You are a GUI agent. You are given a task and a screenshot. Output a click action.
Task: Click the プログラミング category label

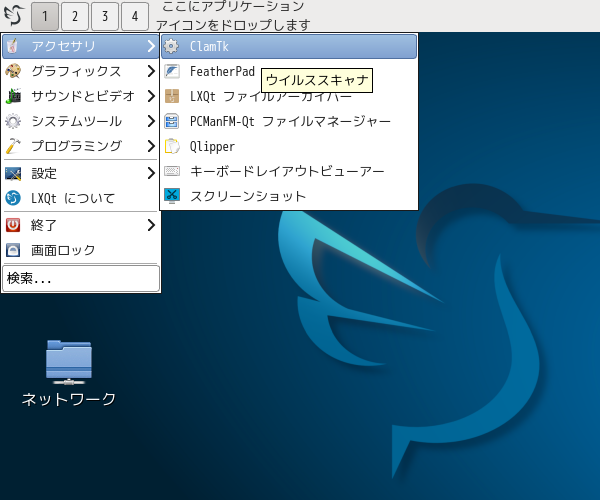(x=77, y=146)
